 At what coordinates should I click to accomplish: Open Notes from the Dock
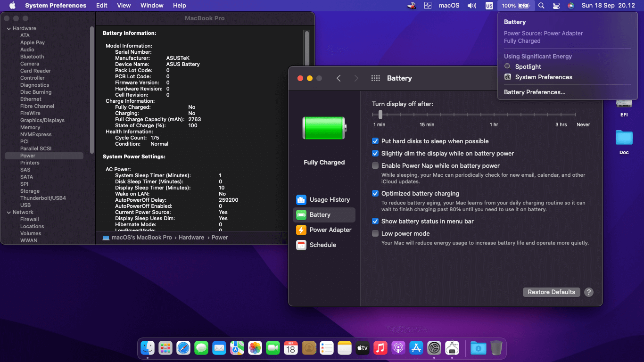pos(345,348)
